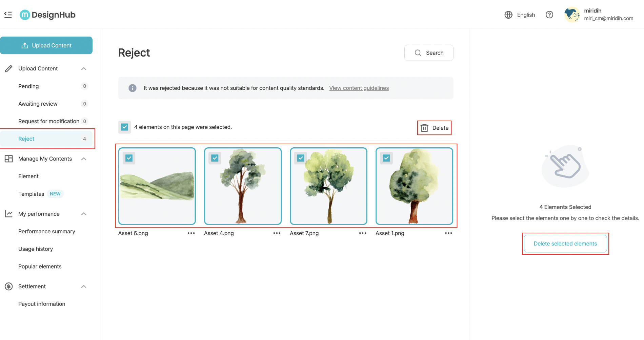Collapse the Upload Content section chevron
The height and width of the screenshot is (340, 644).
tap(84, 68)
